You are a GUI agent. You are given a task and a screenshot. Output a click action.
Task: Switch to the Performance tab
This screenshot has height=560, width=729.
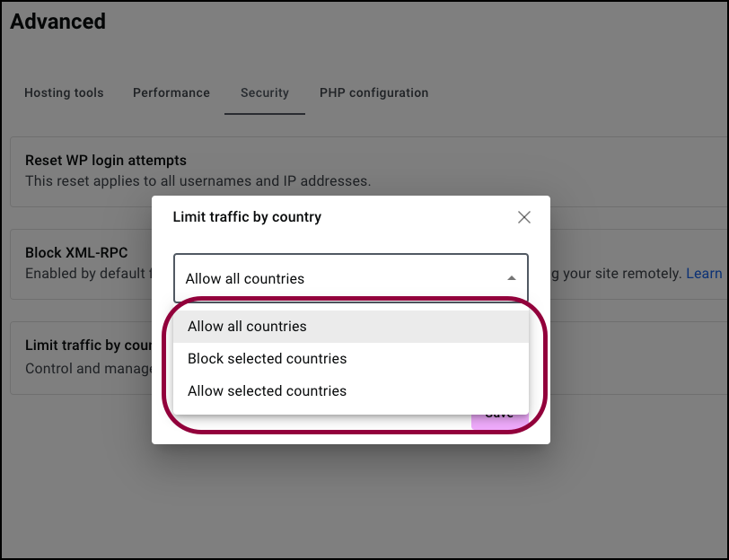pos(171,93)
